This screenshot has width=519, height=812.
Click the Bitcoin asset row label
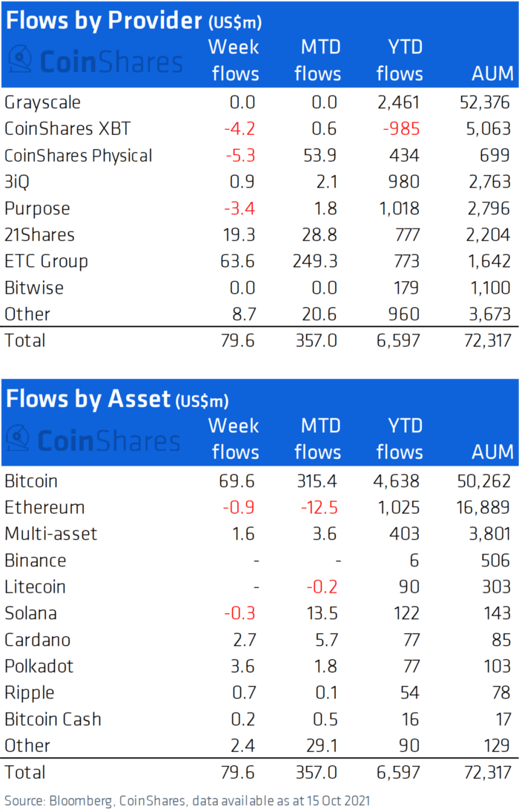click(31, 481)
